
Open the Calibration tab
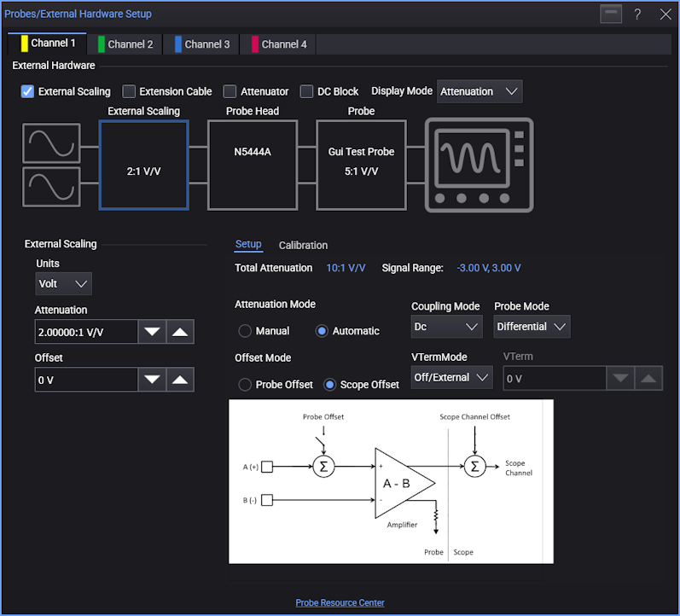pyautogui.click(x=303, y=246)
